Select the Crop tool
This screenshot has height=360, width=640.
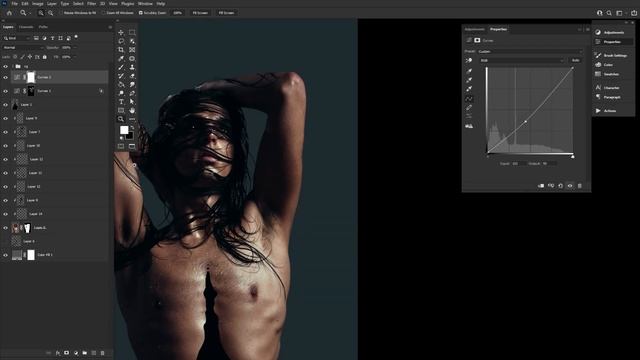coord(121,50)
